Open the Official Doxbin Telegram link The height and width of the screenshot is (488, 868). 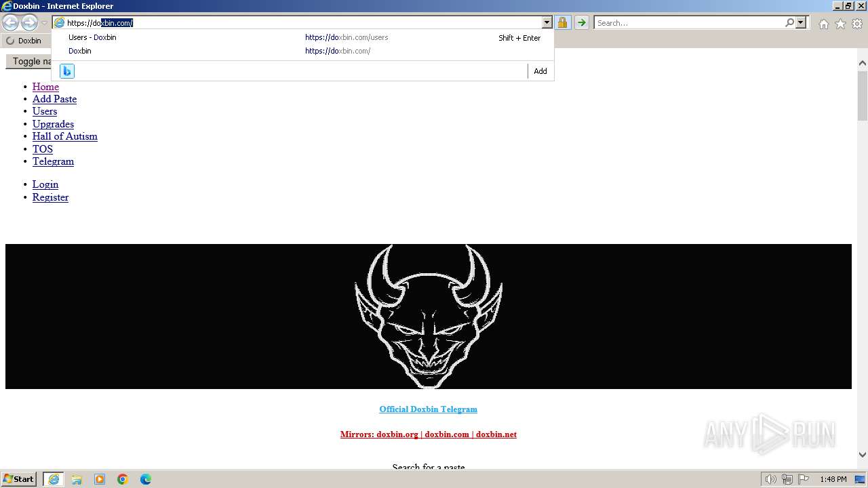(x=429, y=409)
